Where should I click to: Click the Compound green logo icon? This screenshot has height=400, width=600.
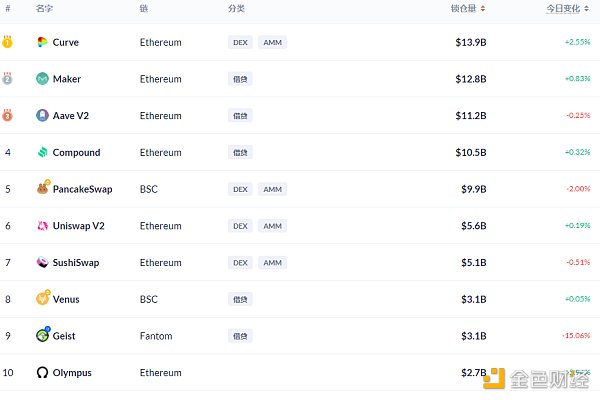[42, 152]
